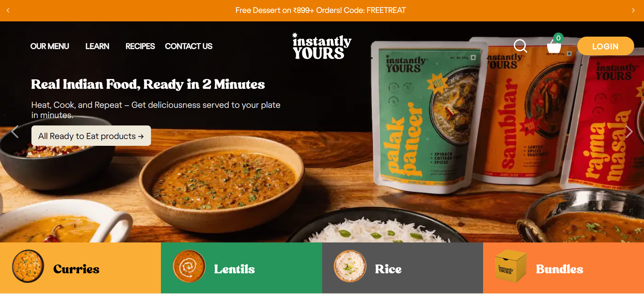Image resolution: width=644 pixels, height=294 pixels.
Task: Go to the Recipes page
Action: [140, 46]
